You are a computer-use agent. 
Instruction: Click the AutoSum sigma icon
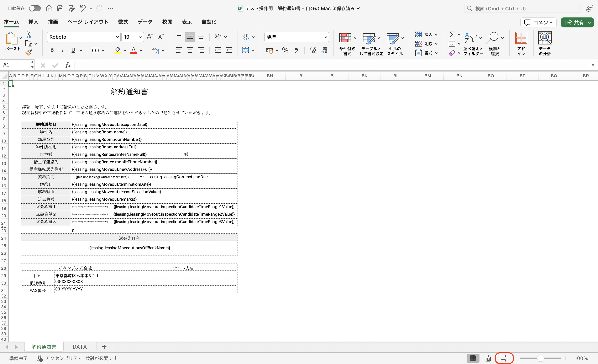[452, 35]
